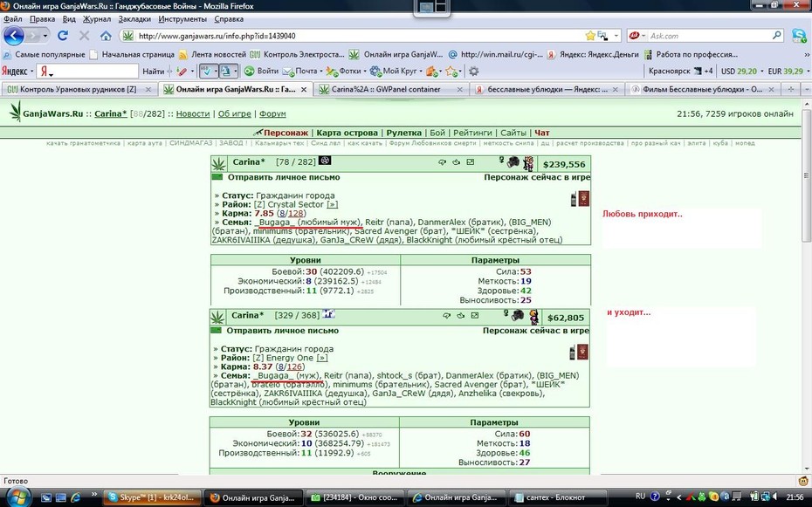Expand the USD 29,20 currency dropdown
Viewport: 812px width, 507px height.
(761, 71)
